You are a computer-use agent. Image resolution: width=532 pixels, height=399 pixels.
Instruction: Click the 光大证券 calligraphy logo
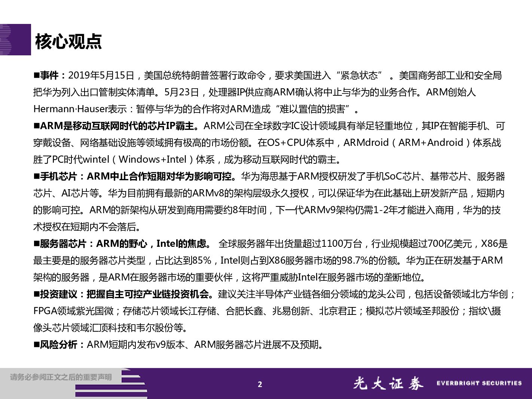[388, 384]
